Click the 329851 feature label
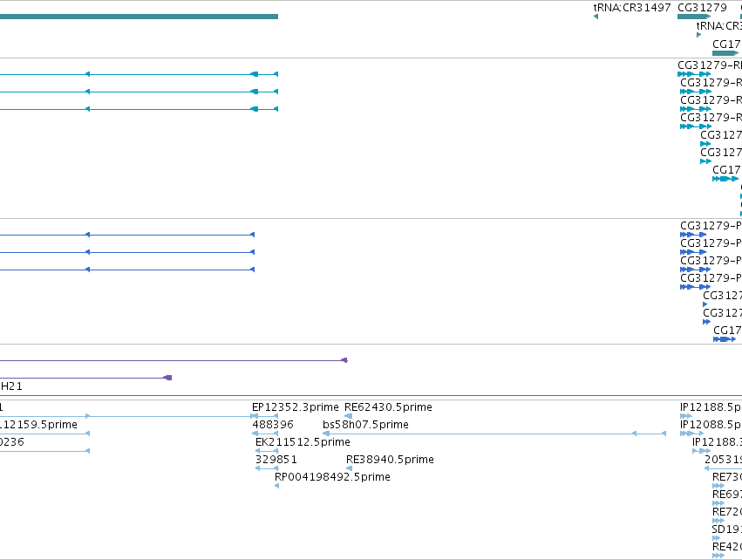 [x=276, y=460]
